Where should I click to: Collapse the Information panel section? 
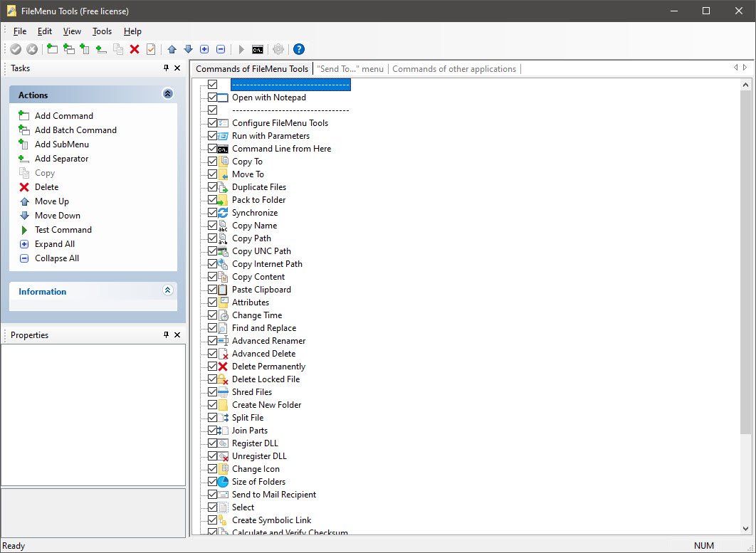click(167, 290)
